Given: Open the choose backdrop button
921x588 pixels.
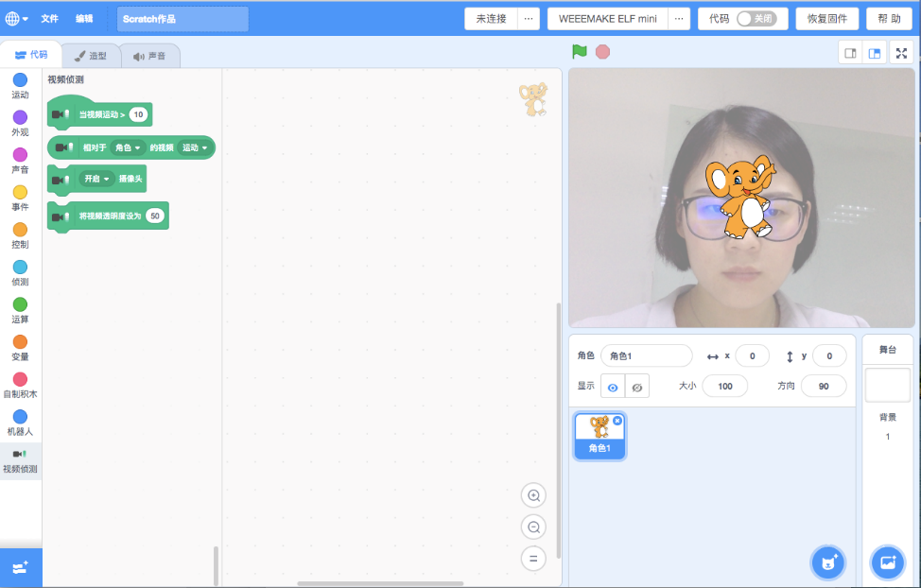Looking at the screenshot, I should (x=888, y=562).
